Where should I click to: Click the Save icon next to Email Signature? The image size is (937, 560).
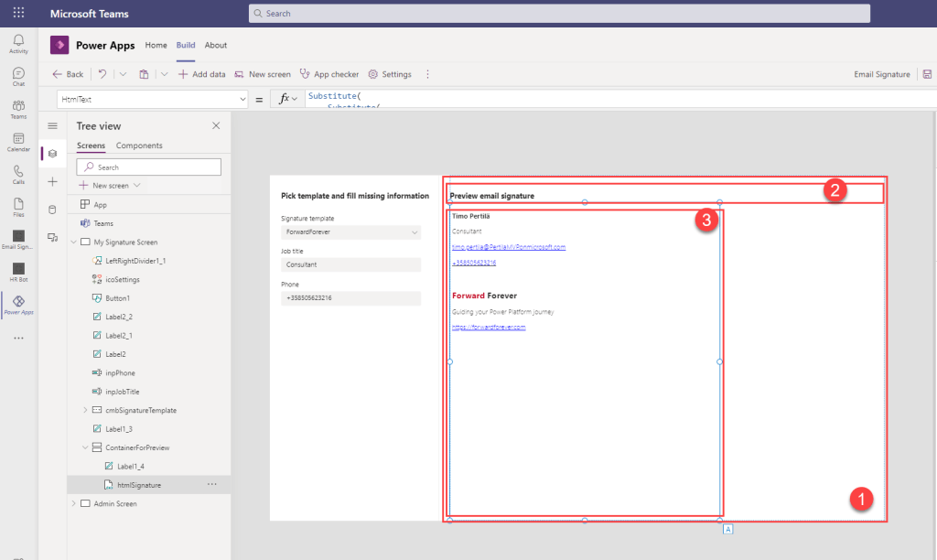927,74
